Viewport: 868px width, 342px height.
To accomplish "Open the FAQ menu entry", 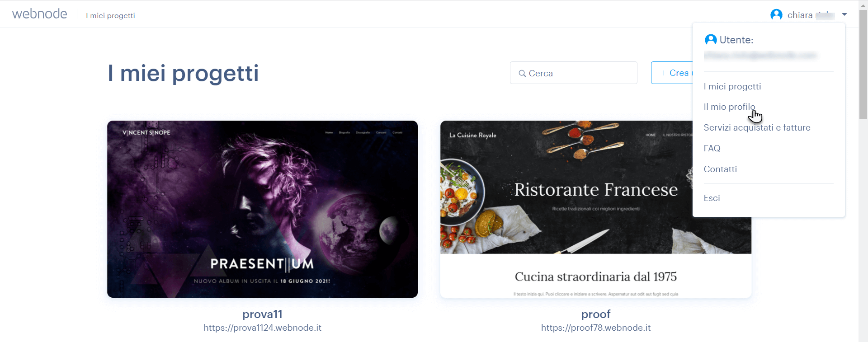I will pos(712,148).
